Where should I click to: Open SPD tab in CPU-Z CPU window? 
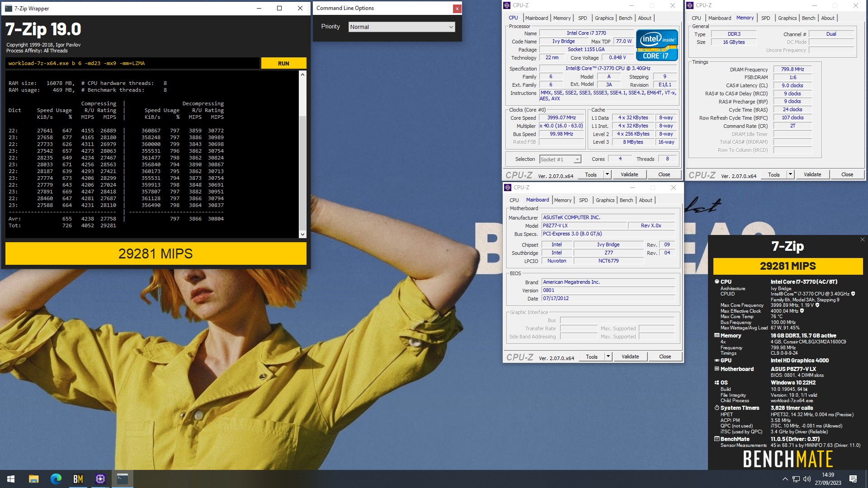click(583, 18)
